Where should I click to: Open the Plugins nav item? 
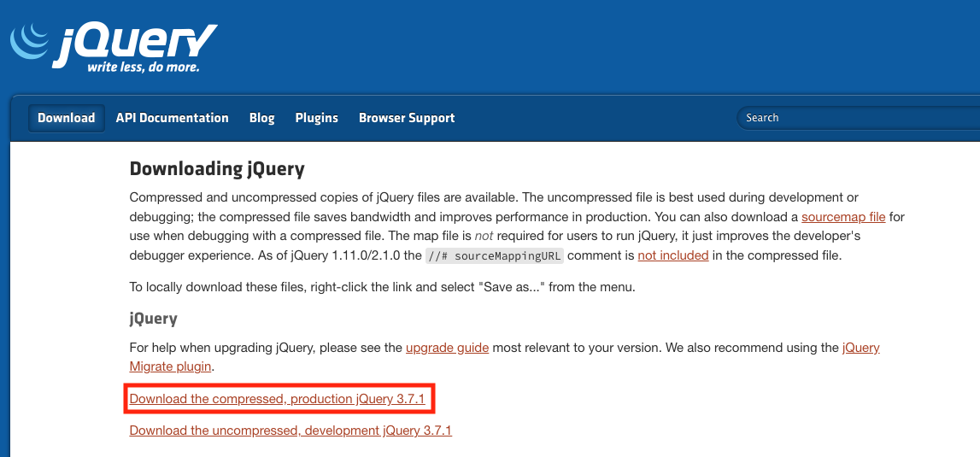click(316, 118)
